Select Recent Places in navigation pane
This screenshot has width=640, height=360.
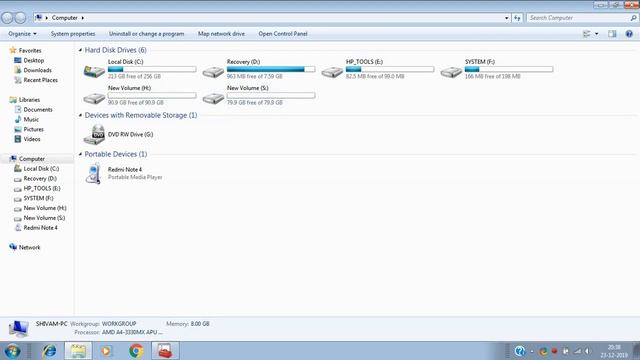(40, 80)
